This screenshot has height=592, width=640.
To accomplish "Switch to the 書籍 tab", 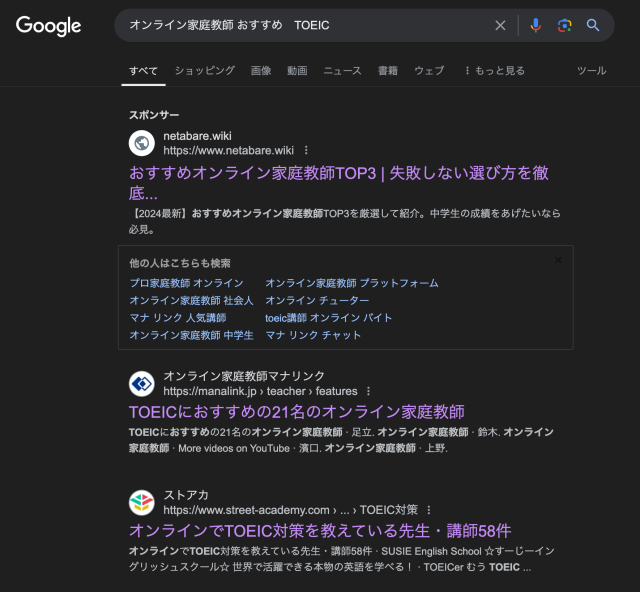I will point(388,71).
